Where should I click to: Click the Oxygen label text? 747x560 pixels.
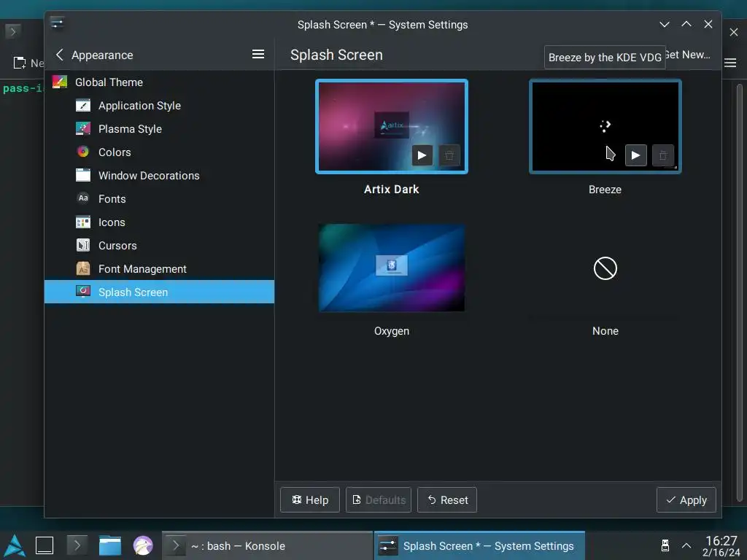coord(392,331)
